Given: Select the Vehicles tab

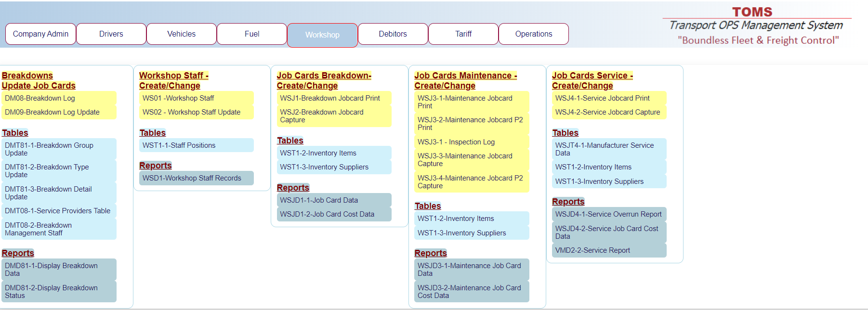Looking at the screenshot, I should 182,34.
